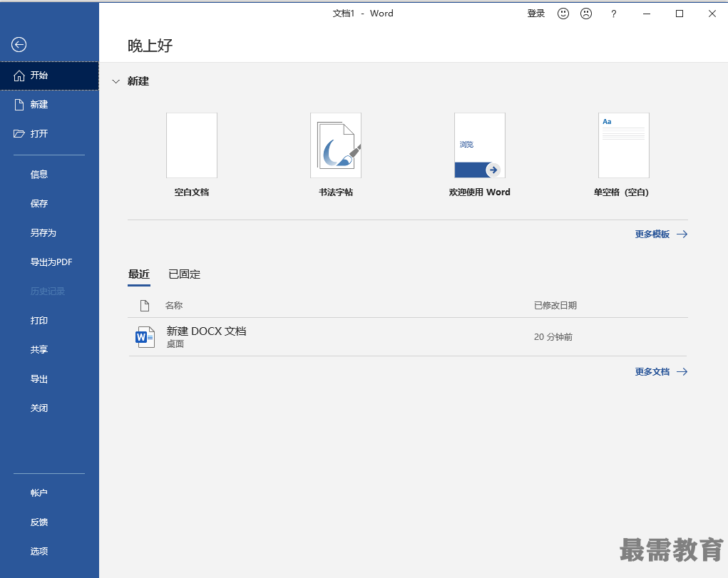Viewport: 728px width, 578px height.
Task: Switch to the 已固定 tab
Action: coord(185,274)
